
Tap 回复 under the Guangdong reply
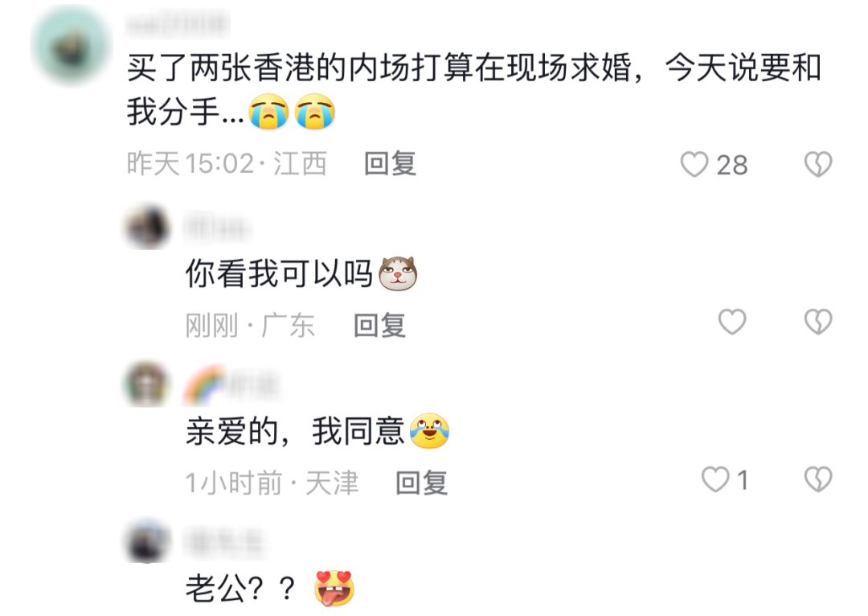379,325
